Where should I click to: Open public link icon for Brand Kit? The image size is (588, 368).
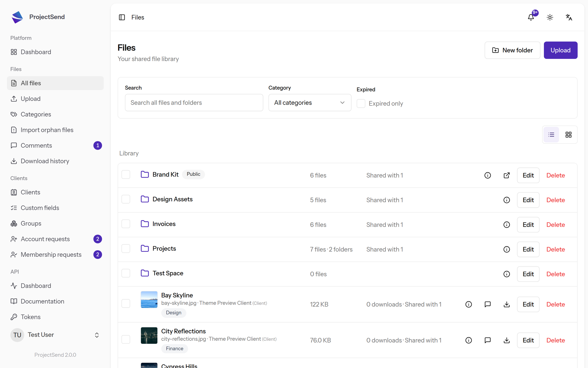coord(507,175)
